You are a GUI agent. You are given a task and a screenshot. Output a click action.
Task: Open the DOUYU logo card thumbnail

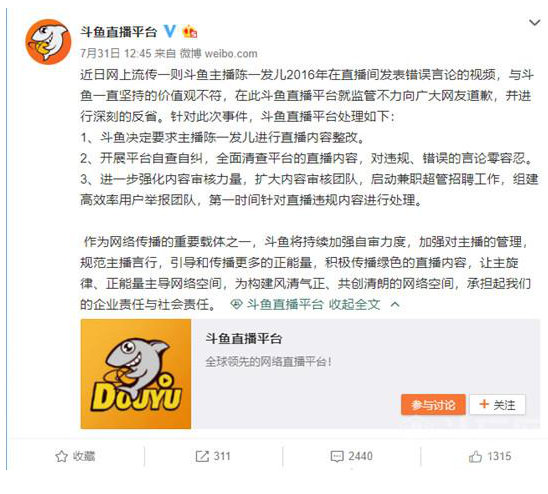coord(136,374)
